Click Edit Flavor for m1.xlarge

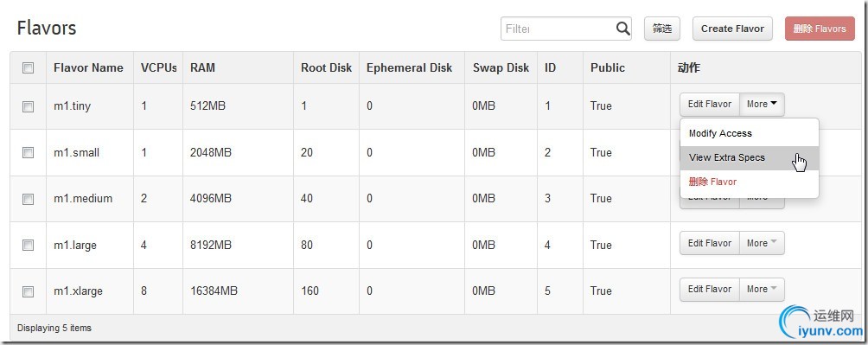710,289
